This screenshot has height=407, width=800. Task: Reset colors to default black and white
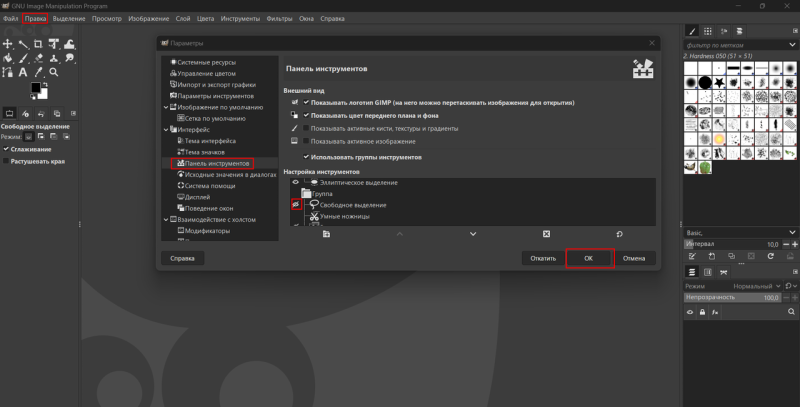tap(33, 96)
